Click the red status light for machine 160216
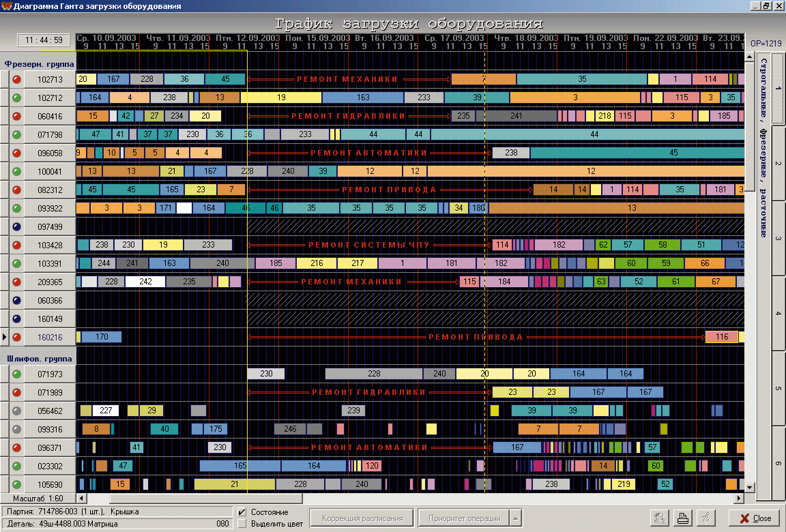 coord(17,337)
